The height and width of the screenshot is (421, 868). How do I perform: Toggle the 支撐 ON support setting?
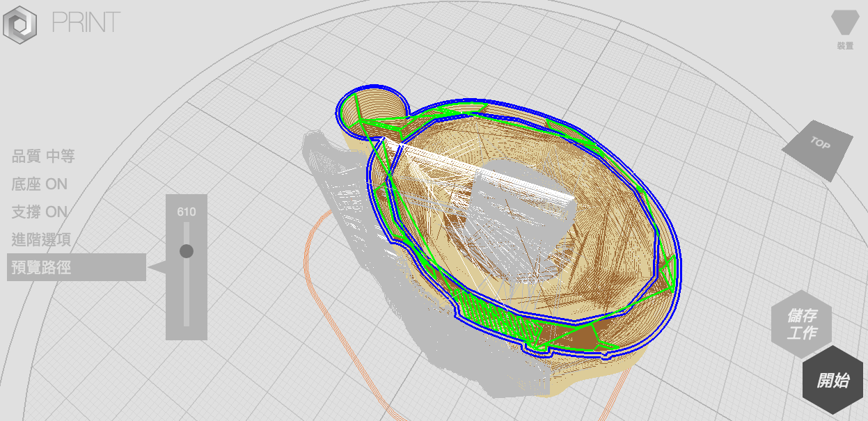[x=40, y=212]
